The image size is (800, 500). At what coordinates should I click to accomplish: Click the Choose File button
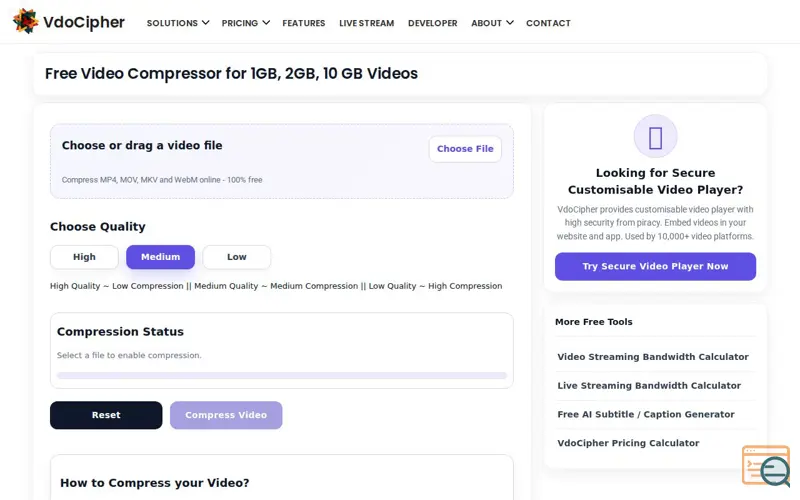coord(465,149)
